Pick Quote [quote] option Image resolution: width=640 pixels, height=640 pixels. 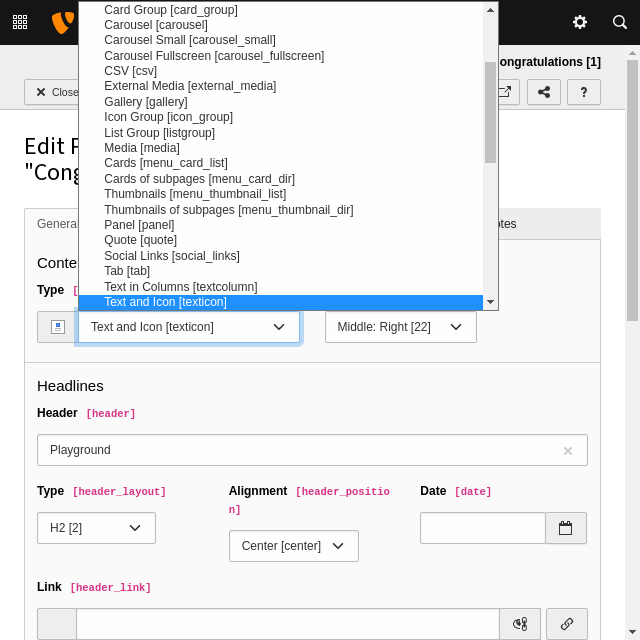pos(281,240)
